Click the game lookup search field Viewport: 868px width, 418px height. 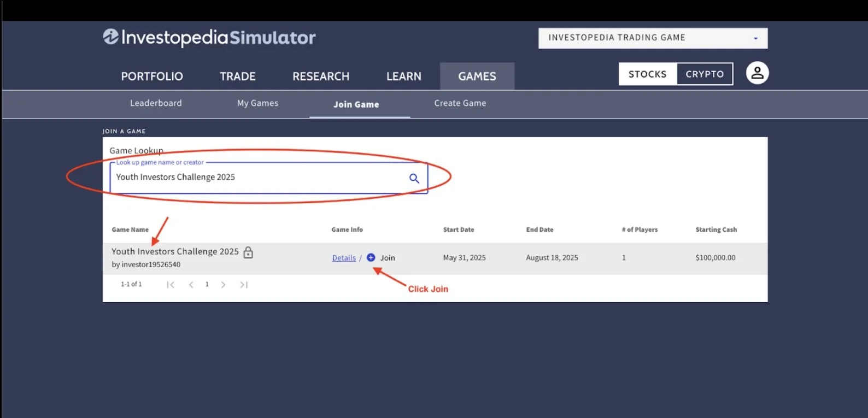click(x=269, y=178)
